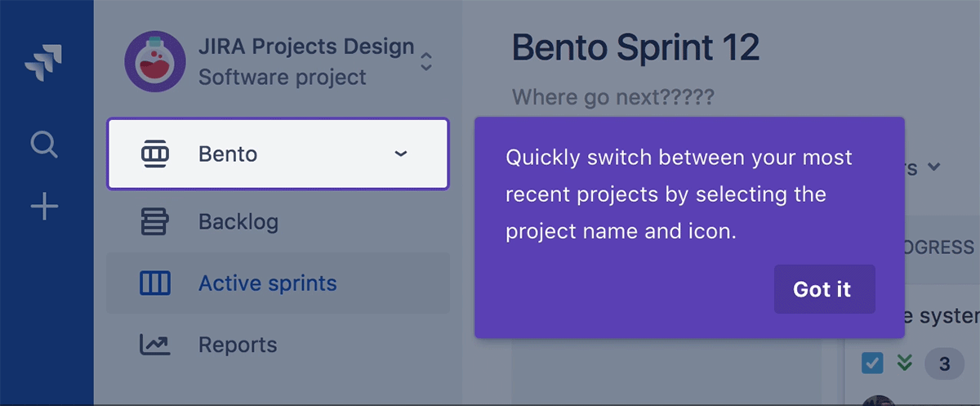Toggle the blue checkbox on the issue card

pyautogui.click(x=872, y=364)
